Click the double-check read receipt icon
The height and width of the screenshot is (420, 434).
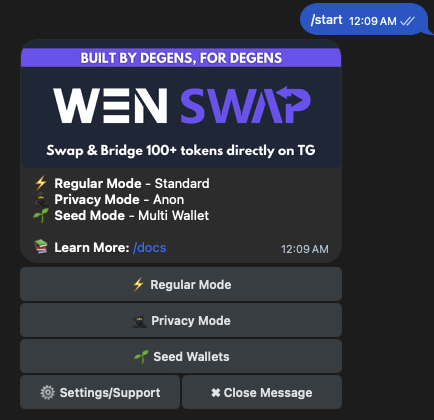tap(407, 21)
